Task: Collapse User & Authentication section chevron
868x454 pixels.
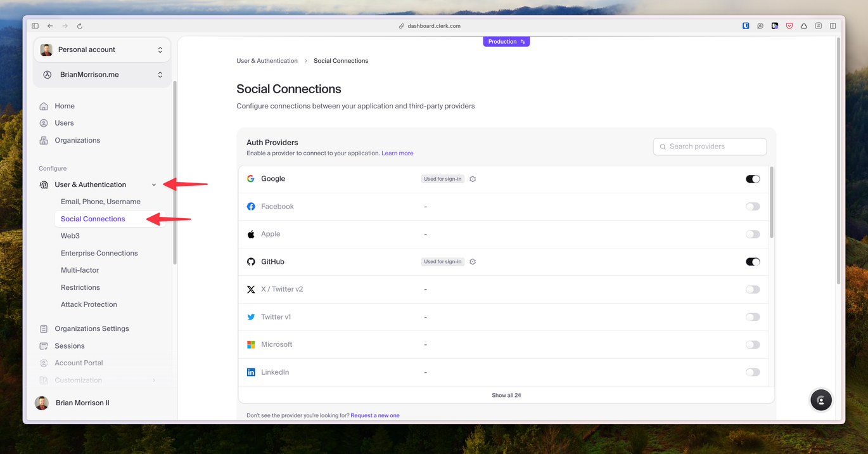Action: click(154, 185)
